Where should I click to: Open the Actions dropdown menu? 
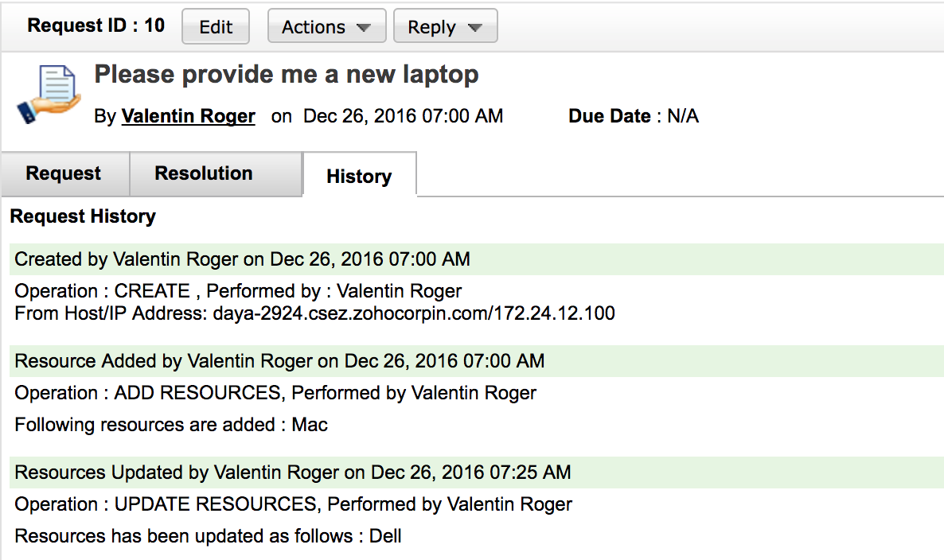(x=326, y=25)
